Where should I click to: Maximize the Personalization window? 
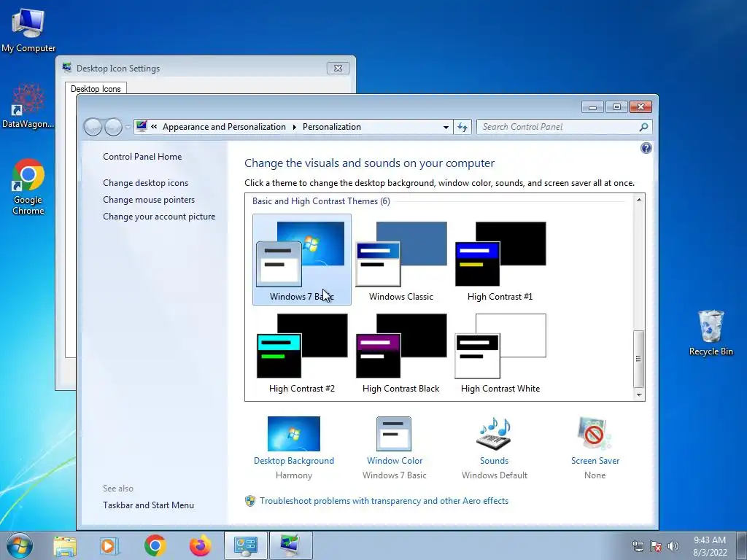616,106
